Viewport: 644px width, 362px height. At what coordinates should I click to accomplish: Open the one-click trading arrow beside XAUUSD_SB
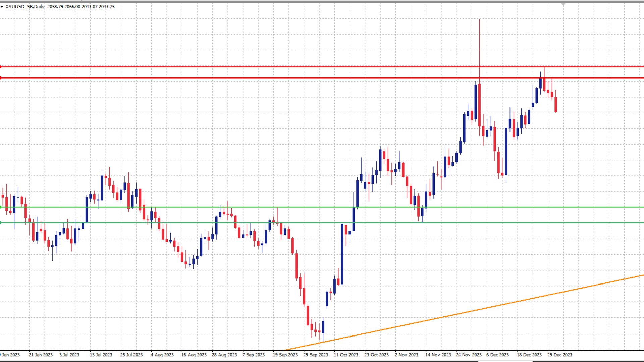click(x=2, y=7)
